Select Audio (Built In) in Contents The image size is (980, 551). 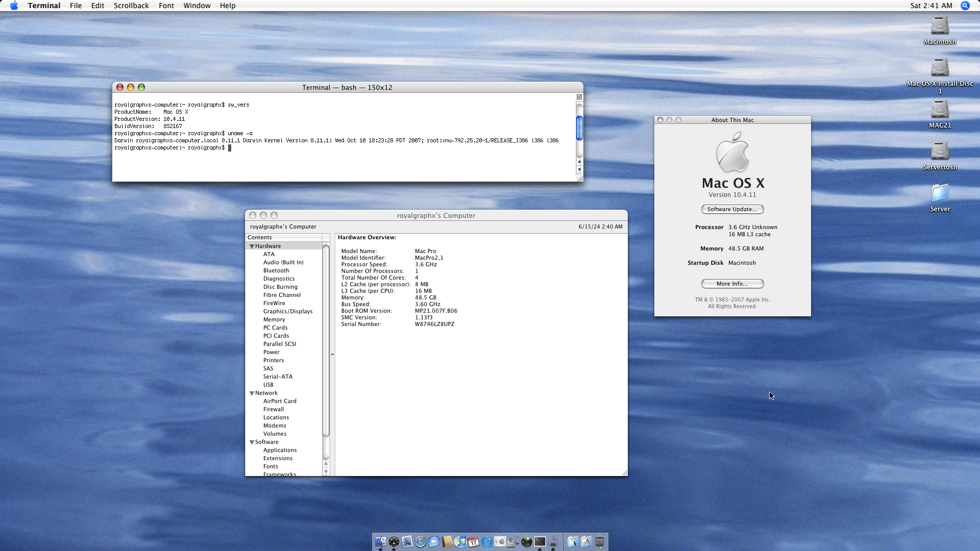283,262
